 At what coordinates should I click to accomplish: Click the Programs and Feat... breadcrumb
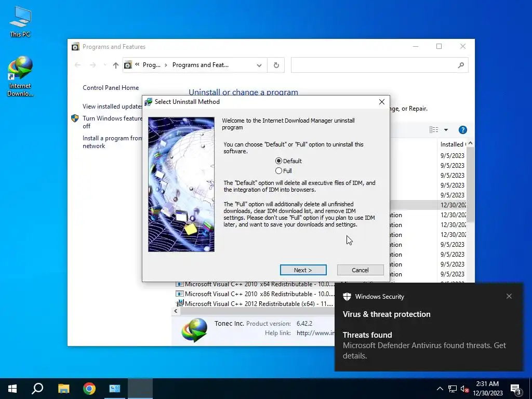(200, 65)
